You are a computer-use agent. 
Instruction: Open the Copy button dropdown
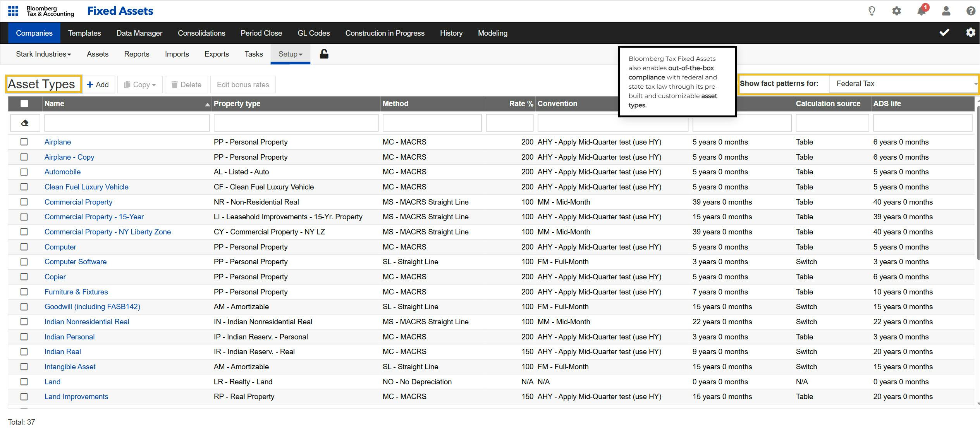[139, 84]
